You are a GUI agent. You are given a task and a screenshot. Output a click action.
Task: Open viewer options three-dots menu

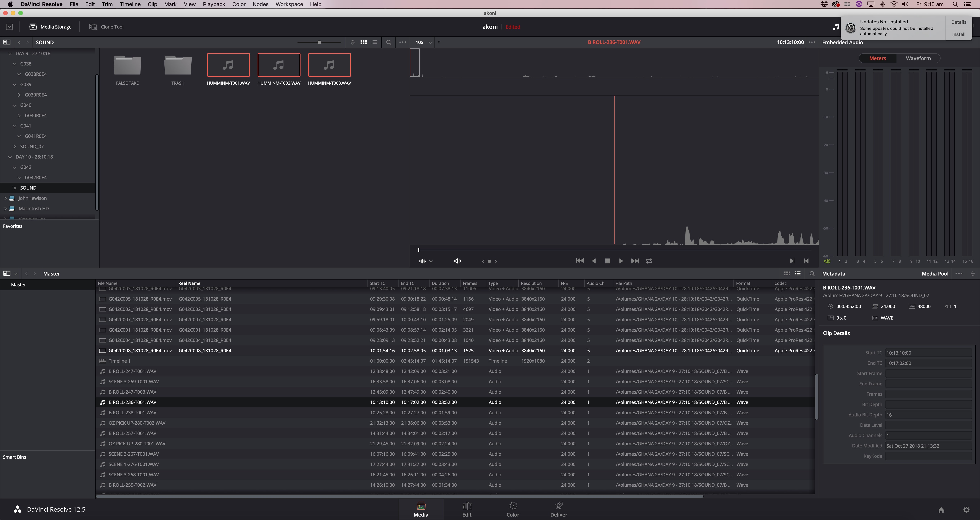click(x=812, y=42)
